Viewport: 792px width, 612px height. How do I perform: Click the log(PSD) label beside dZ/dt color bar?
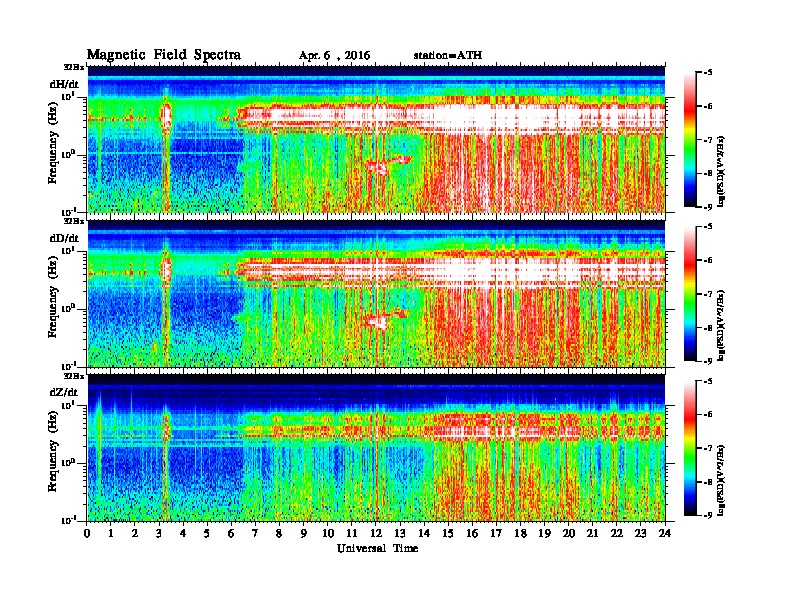pos(721,480)
